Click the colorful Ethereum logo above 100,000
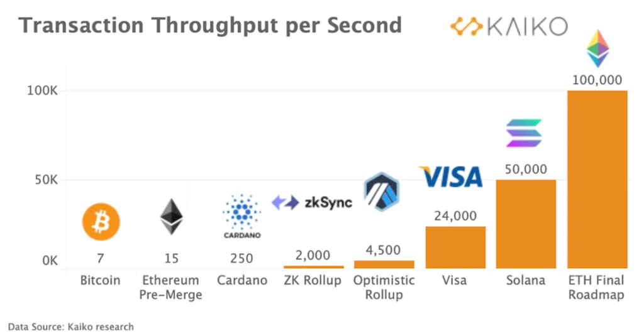 pos(598,49)
